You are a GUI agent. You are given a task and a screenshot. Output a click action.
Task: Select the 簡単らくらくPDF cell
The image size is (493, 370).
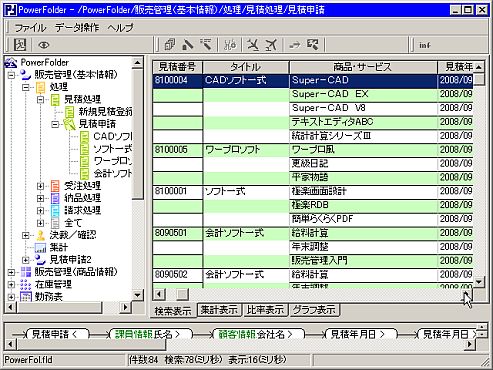pos(363,219)
